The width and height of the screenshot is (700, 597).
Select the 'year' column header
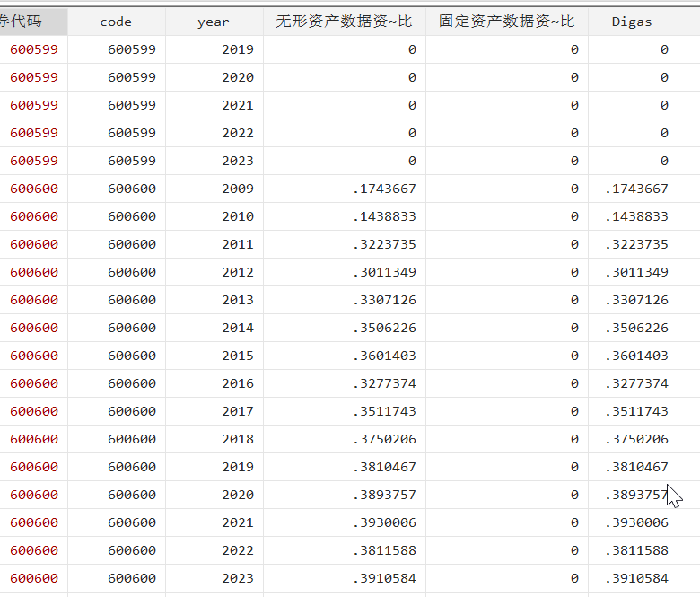click(x=214, y=22)
